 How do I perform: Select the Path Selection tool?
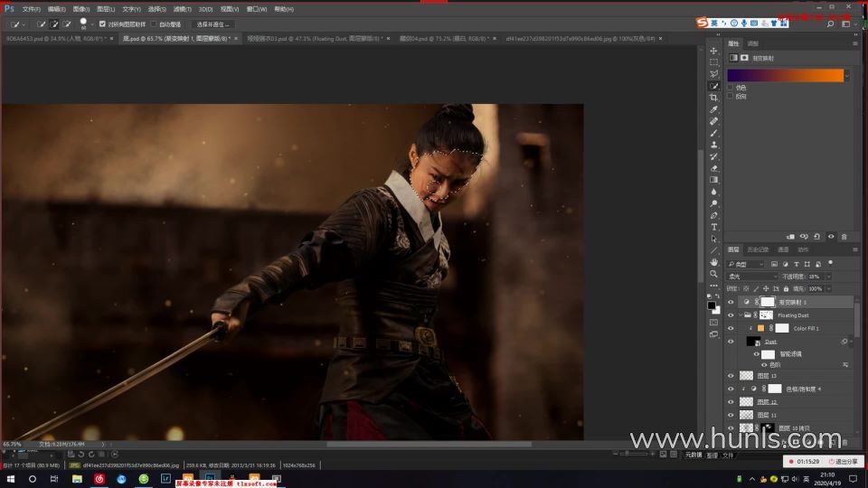713,239
